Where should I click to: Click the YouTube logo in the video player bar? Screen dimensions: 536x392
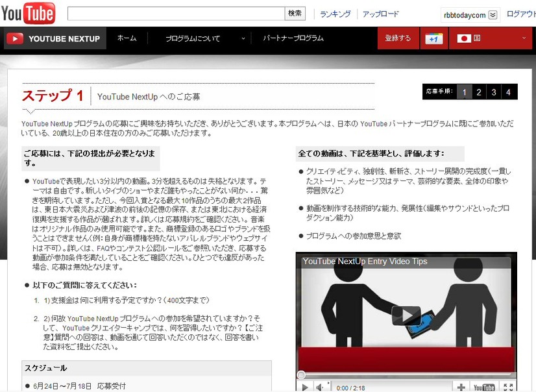coord(484,387)
